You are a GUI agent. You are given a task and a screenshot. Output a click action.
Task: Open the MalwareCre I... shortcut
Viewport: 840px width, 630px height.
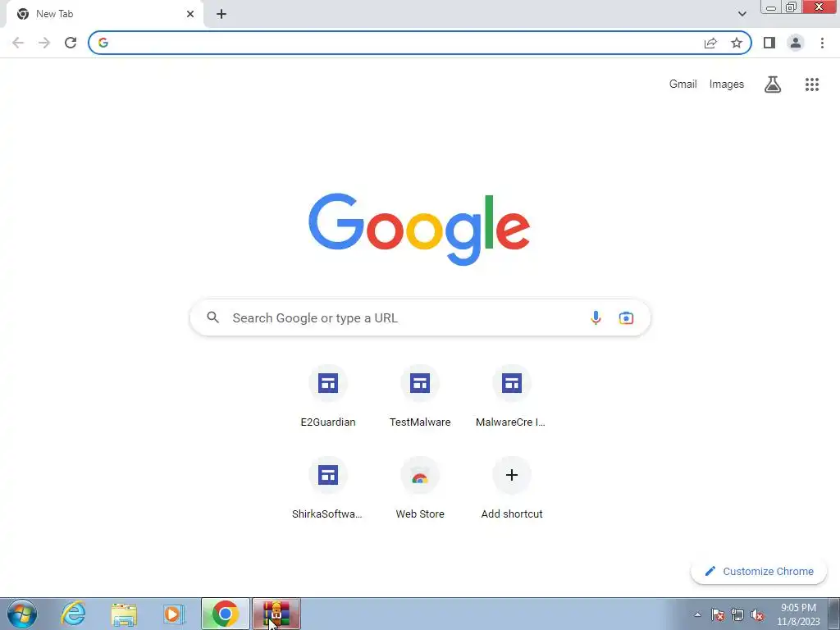point(512,396)
